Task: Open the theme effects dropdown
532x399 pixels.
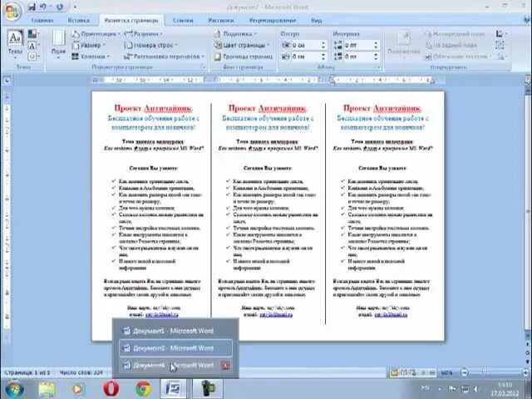Action: [33, 57]
